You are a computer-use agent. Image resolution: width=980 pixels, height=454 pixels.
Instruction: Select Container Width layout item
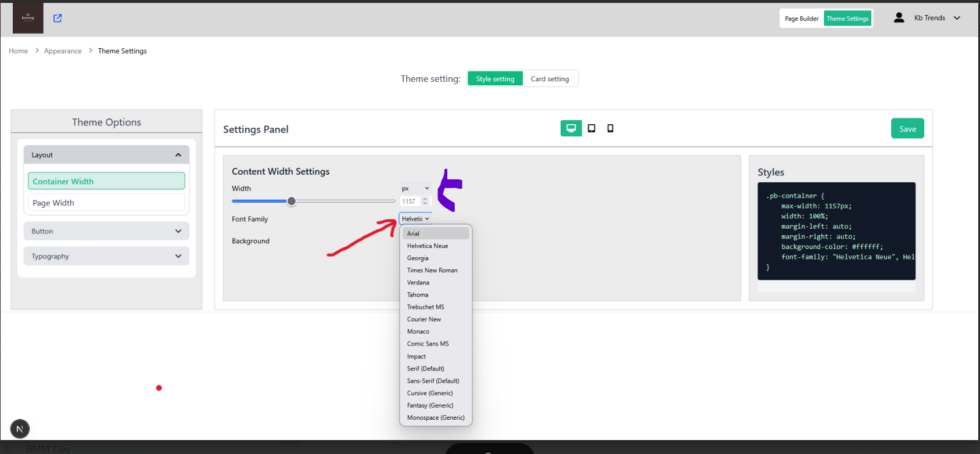[106, 181]
